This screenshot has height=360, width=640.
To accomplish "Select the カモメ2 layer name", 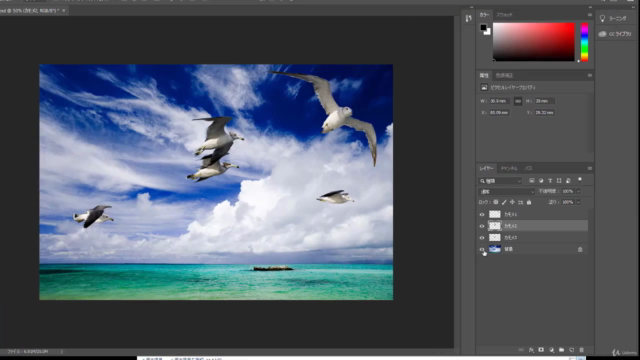I will 511,226.
